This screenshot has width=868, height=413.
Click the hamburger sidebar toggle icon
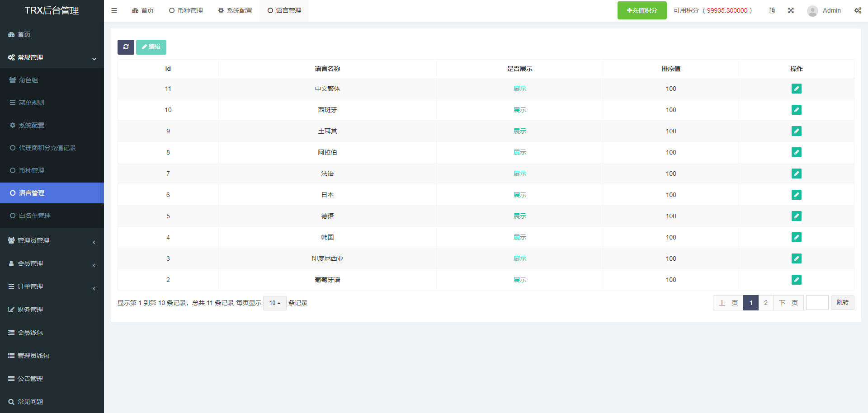pyautogui.click(x=114, y=10)
